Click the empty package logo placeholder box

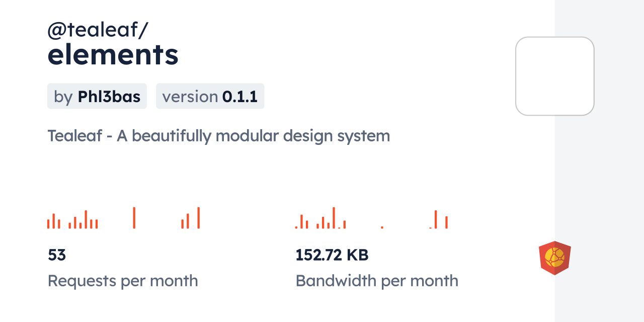(x=555, y=76)
